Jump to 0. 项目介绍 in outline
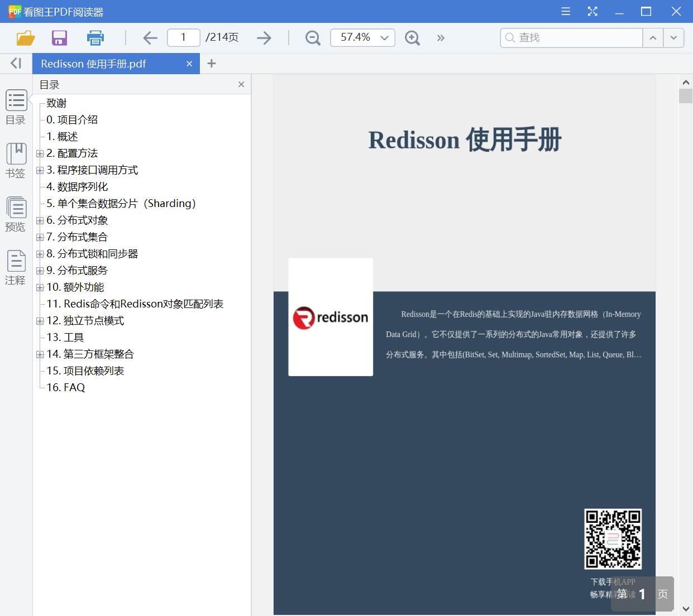This screenshot has width=693, height=616. click(x=72, y=120)
